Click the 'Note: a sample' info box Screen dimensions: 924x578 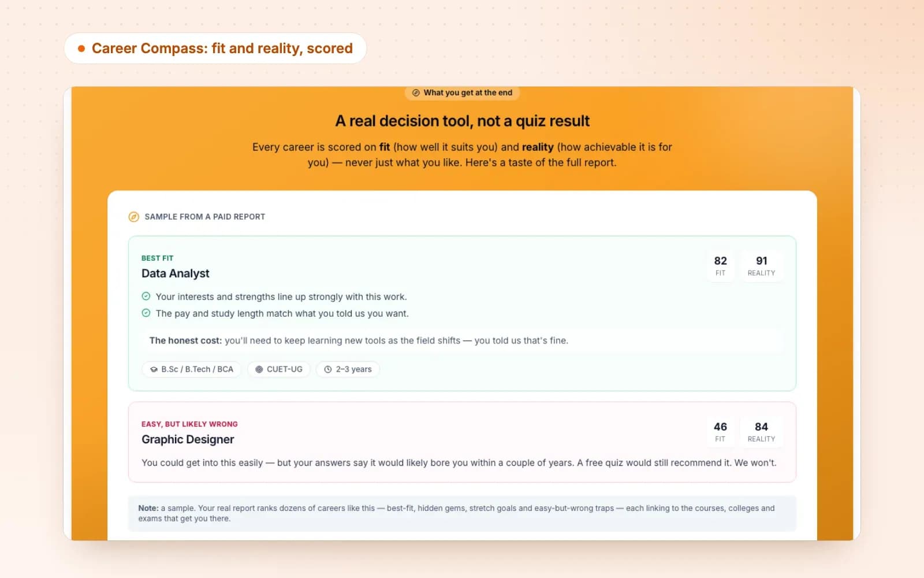[462, 513]
